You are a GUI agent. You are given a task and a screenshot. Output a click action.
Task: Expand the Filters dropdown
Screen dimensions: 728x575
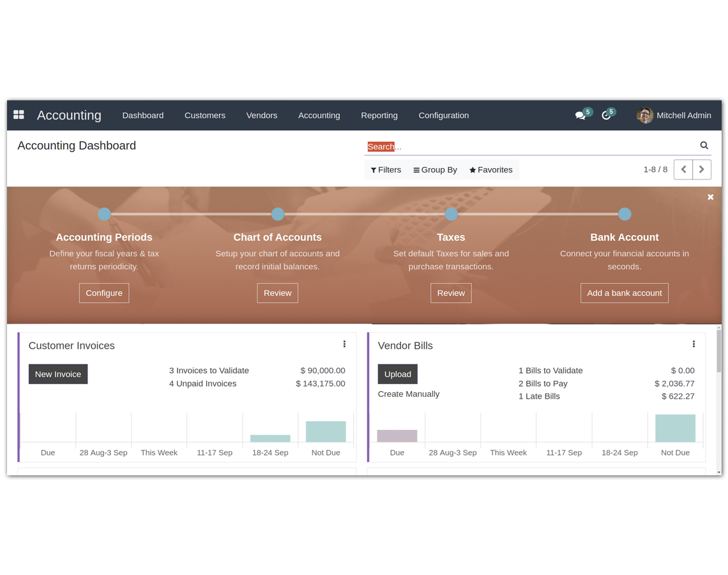[386, 170]
